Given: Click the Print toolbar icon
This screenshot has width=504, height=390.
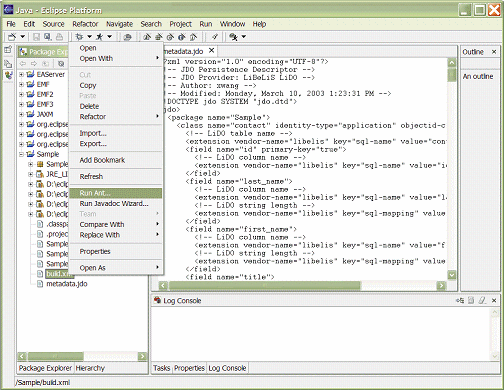Looking at the screenshot, I should 59,37.
